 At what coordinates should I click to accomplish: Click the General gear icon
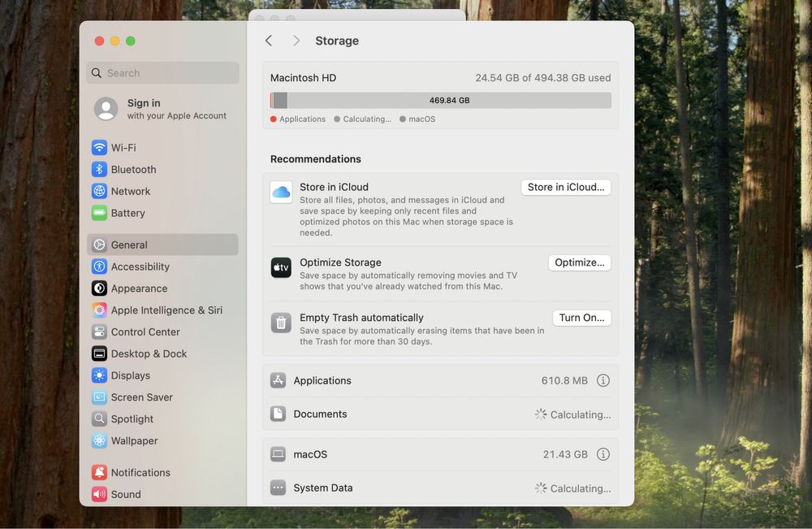point(99,245)
